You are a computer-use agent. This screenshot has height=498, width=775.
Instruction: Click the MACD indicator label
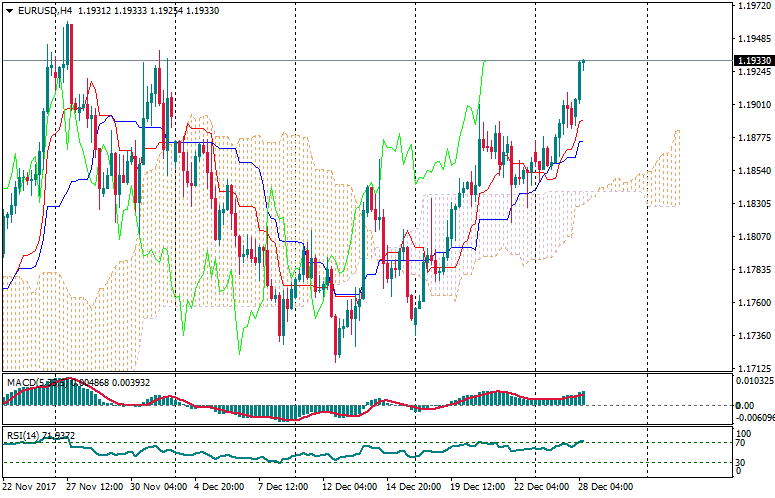click(x=20, y=382)
